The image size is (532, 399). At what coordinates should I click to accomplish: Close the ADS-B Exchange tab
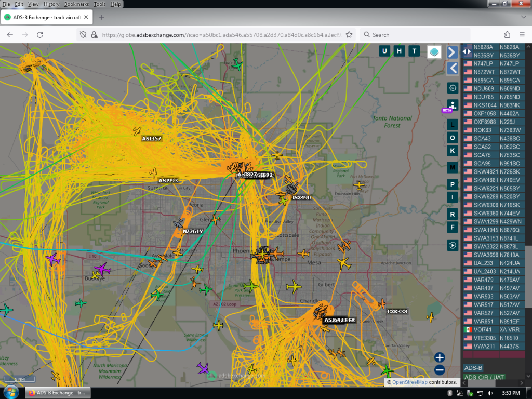86,17
